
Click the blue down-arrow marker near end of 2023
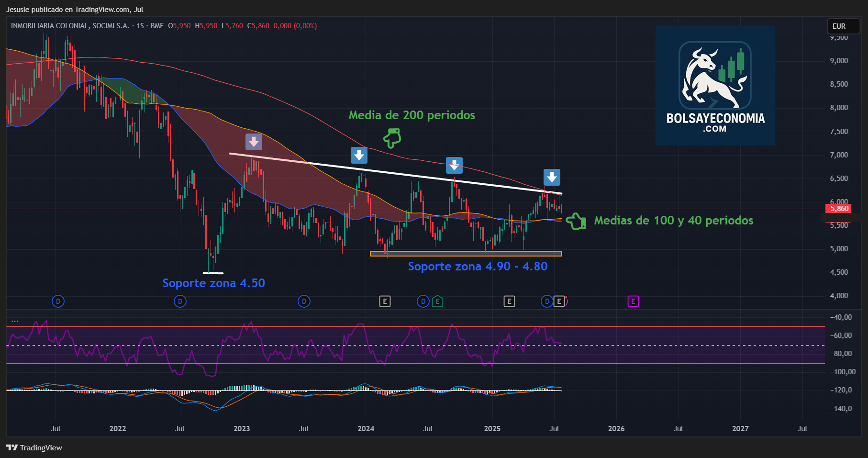point(359,155)
